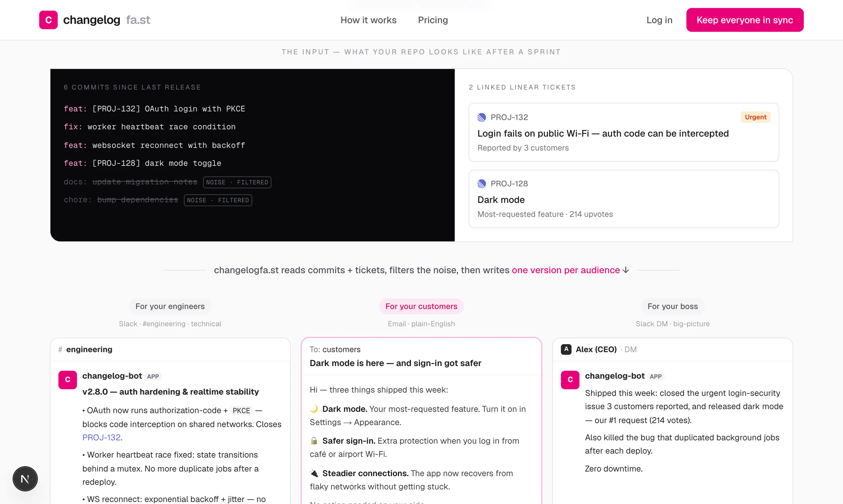Screen dimensions: 843x504
Task: Click the email subject 'Dark mode is here'
Action: click(x=395, y=363)
